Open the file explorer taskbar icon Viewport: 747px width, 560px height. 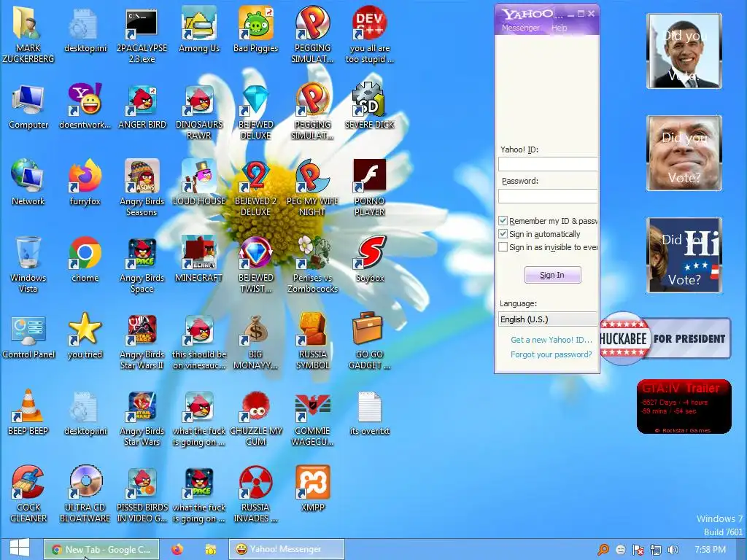coord(210,549)
